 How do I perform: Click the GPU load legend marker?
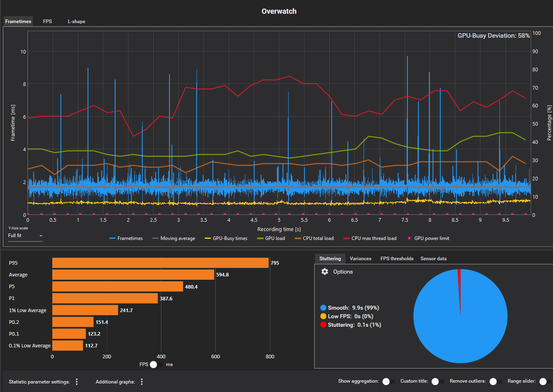pyautogui.click(x=260, y=238)
